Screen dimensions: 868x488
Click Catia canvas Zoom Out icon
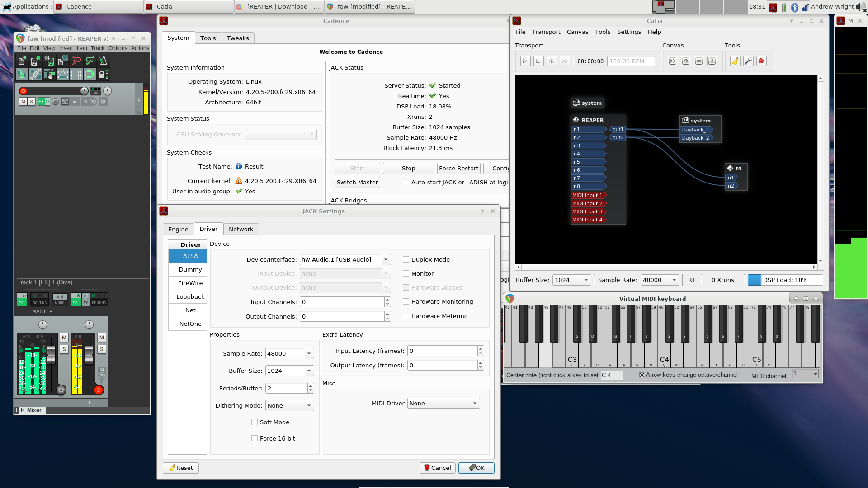pyautogui.click(x=699, y=61)
